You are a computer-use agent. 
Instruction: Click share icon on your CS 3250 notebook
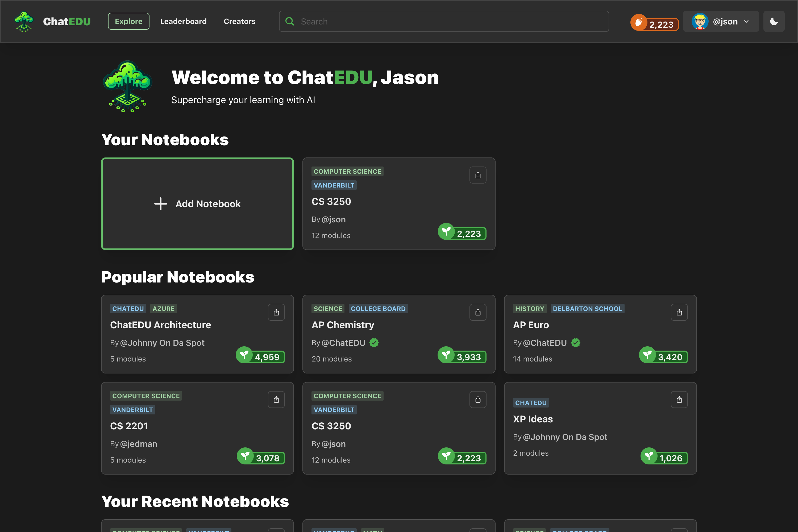point(478,175)
